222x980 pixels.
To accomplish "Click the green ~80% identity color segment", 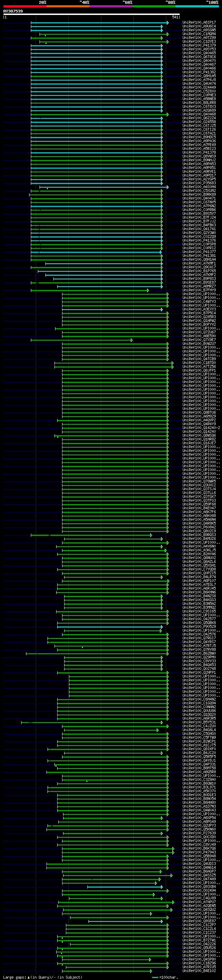I will pos(154,6).
